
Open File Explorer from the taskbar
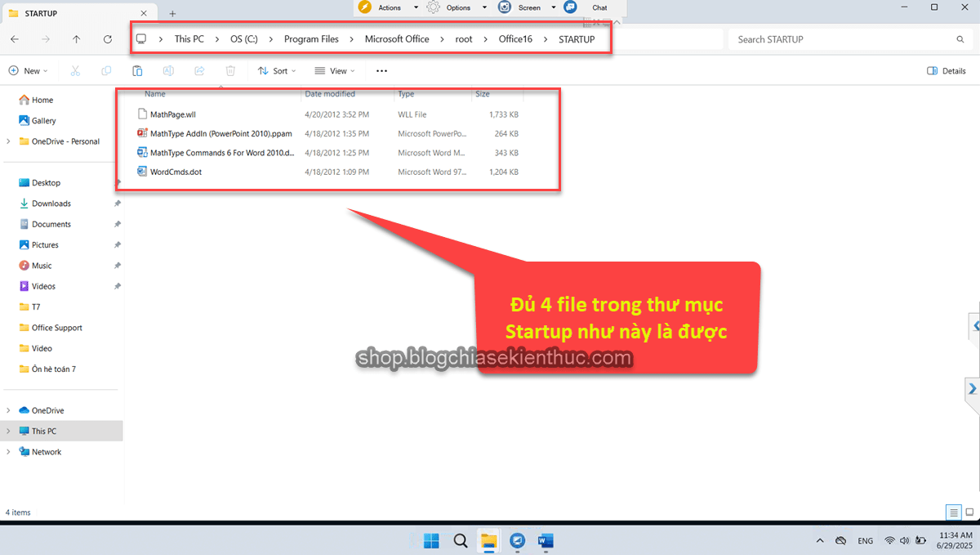[x=488, y=540]
